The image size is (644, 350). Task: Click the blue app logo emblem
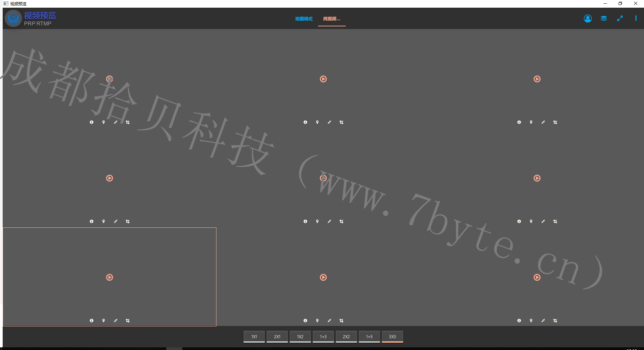[14, 18]
